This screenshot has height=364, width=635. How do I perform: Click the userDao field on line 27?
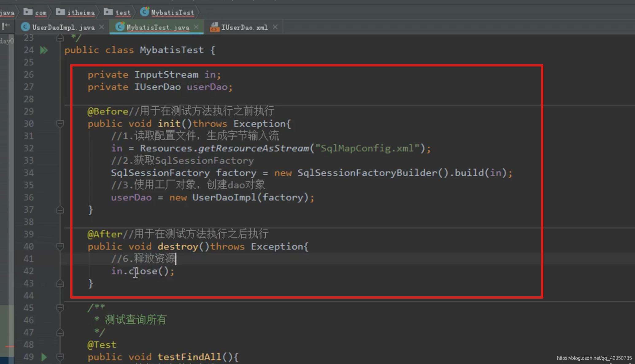[x=207, y=87]
